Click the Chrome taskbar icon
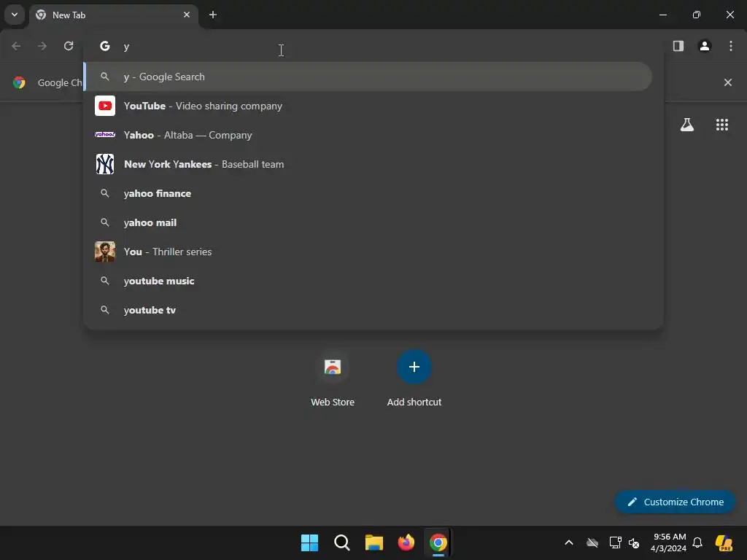 438,542
